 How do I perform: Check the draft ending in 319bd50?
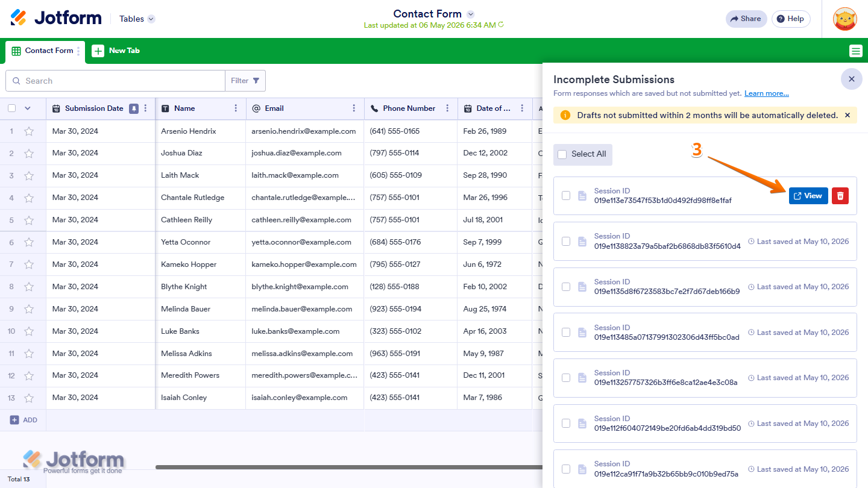click(x=566, y=423)
